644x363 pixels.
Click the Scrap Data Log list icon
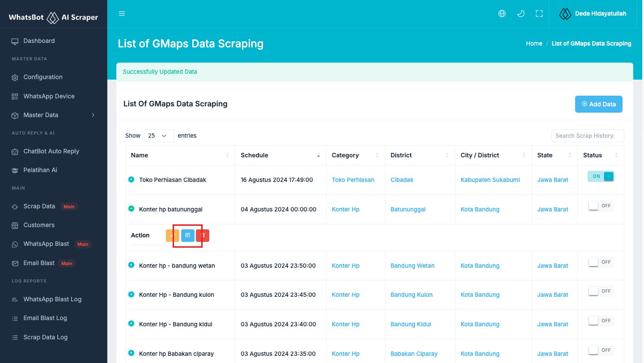(15, 338)
